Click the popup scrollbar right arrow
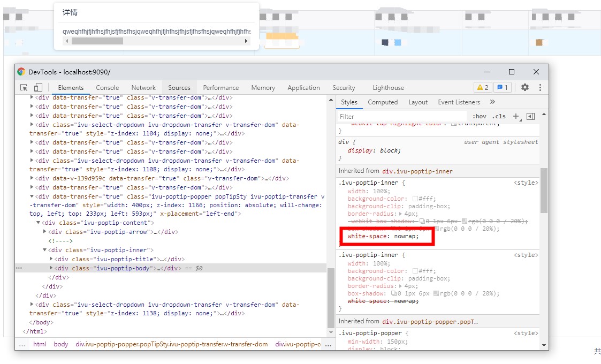This screenshot has width=601, height=364. 246,41
